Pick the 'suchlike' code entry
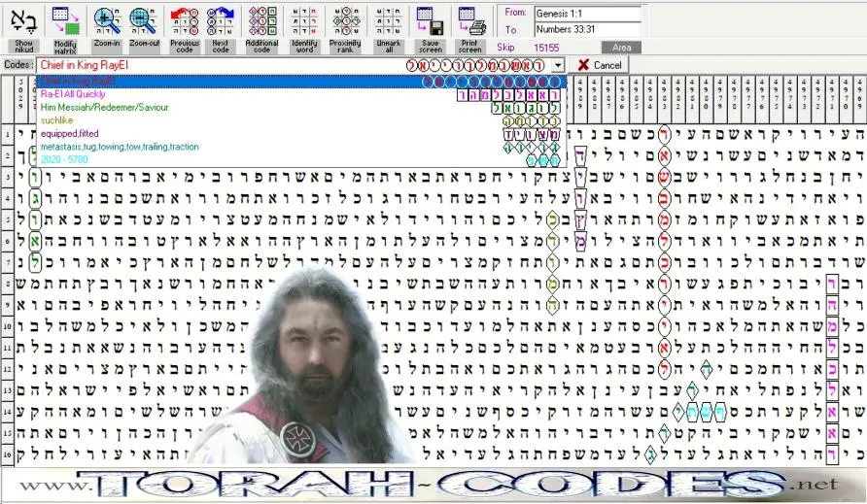 coord(302,120)
